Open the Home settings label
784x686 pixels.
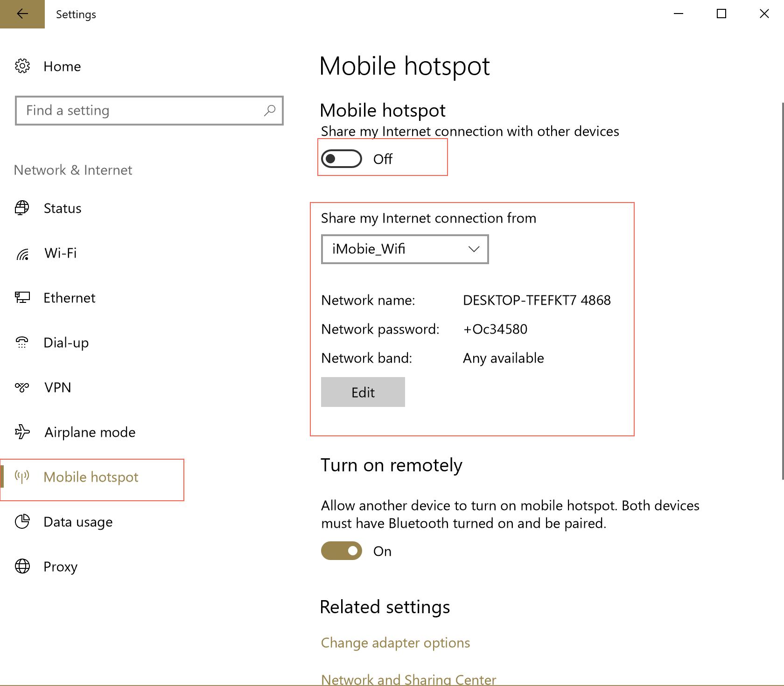62,67
